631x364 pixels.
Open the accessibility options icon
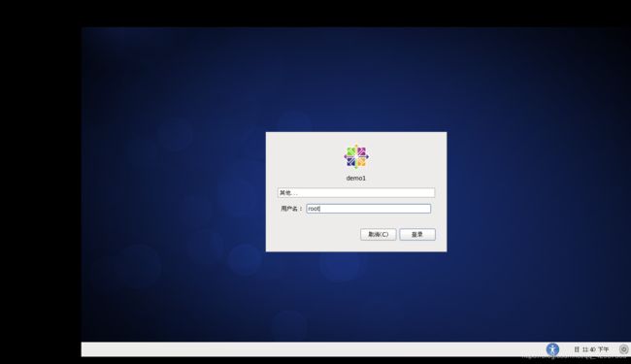click(x=552, y=349)
